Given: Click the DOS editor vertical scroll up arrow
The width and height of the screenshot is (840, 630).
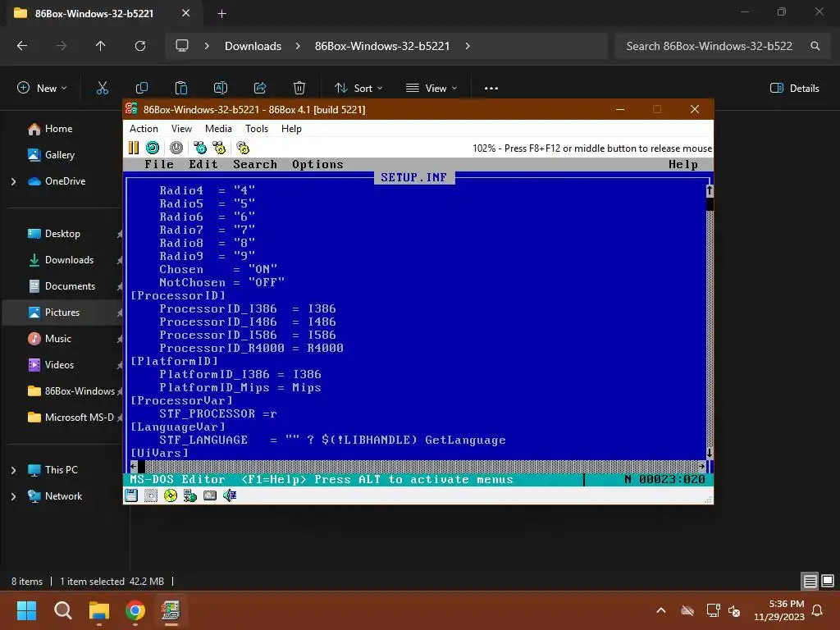Looking at the screenshot, I should click(710, 190).
